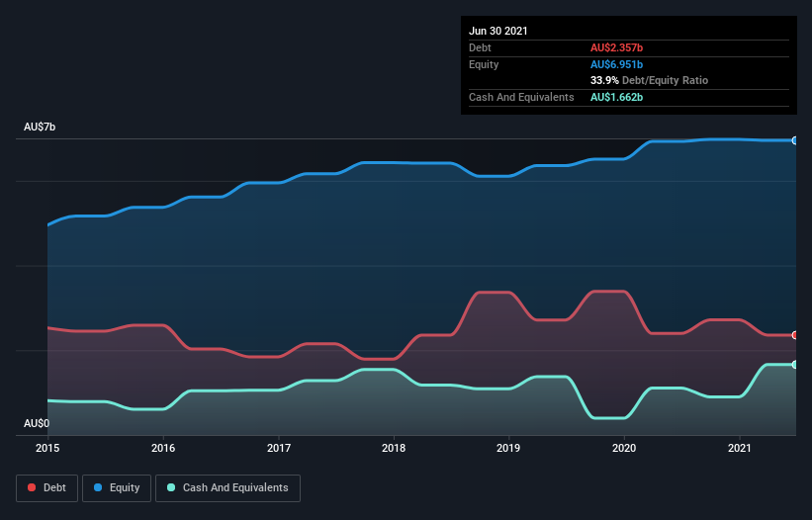812x520 pixels.
Task: Click the 2021 x-axis label
Action: (740, 448)
